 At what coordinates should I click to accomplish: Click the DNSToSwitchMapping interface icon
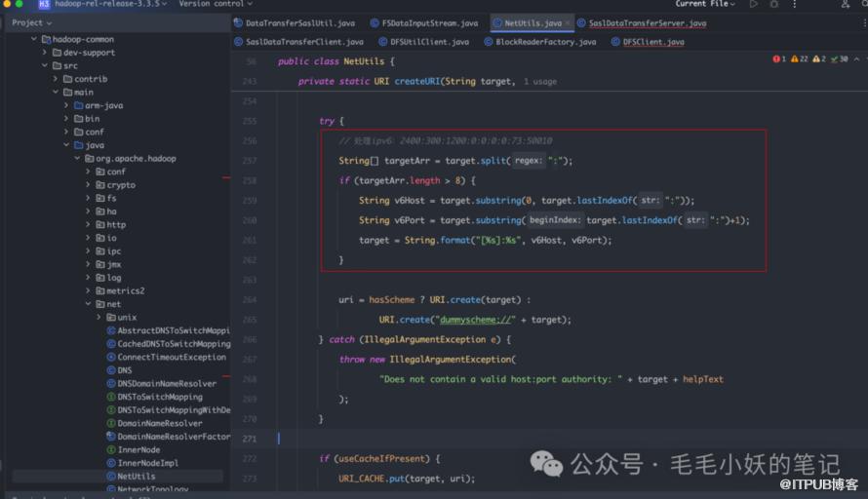(x=111, y=397)
